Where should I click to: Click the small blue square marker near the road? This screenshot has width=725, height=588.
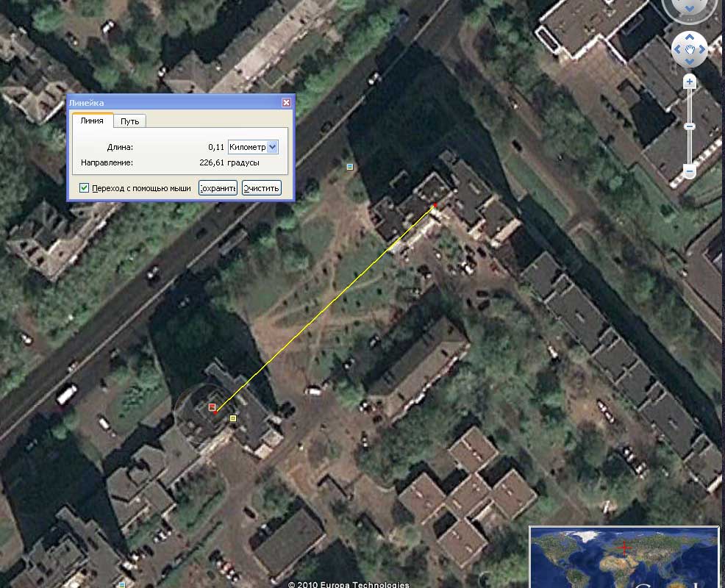[350, 167]
